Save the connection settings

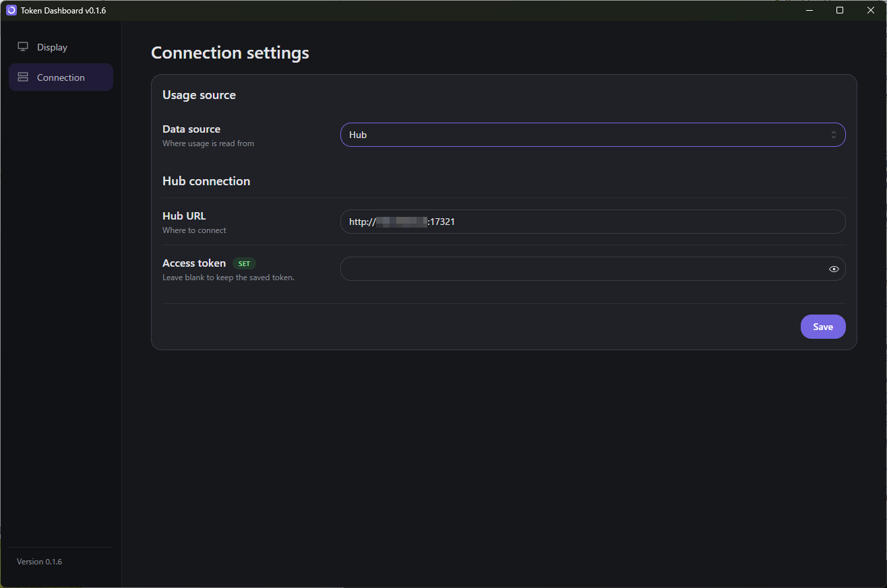coord(823,327)
